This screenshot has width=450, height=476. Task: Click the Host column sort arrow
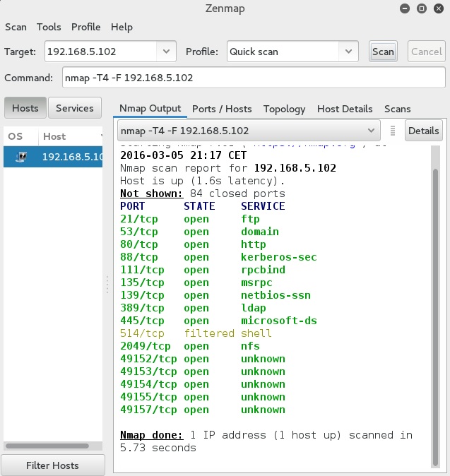click(102, 136)
